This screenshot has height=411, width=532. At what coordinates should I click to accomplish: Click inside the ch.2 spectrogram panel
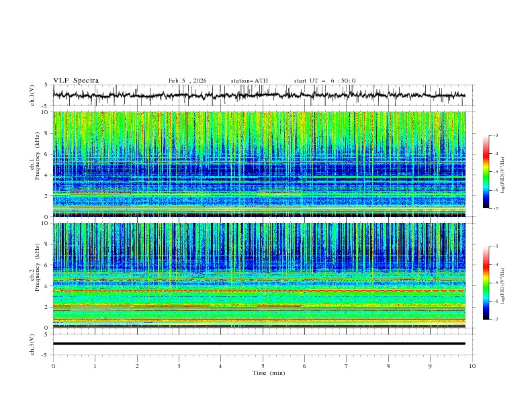pyautogui.click(x=259, y=275)
